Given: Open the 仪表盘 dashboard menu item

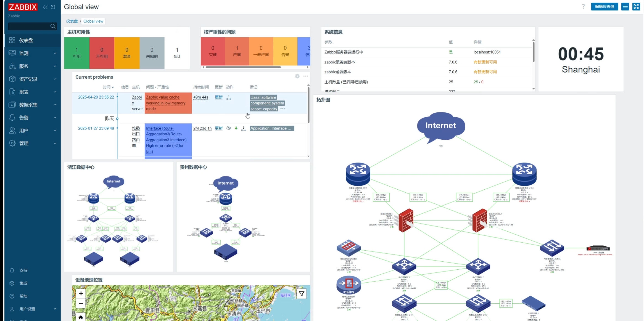Looking at the screenshot, I should tap(33, 40).
